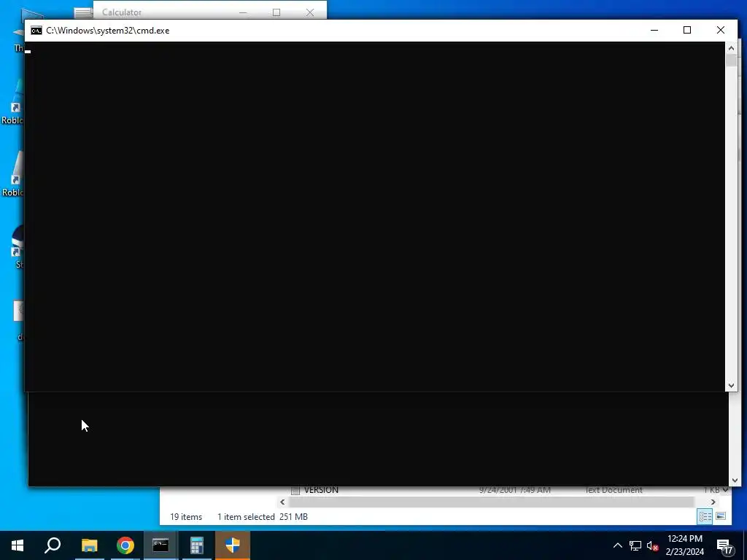
Task: Switch to Command Prompt taskbar button
Action: click(160, 545)
